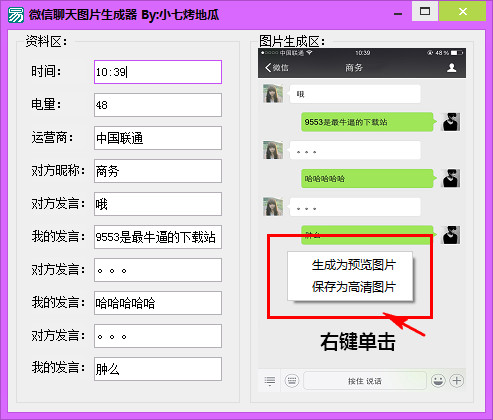Tap the emoji smiley icon in chat bar
Viewport: 493px width, 420px height.
(x=438, y=381)
